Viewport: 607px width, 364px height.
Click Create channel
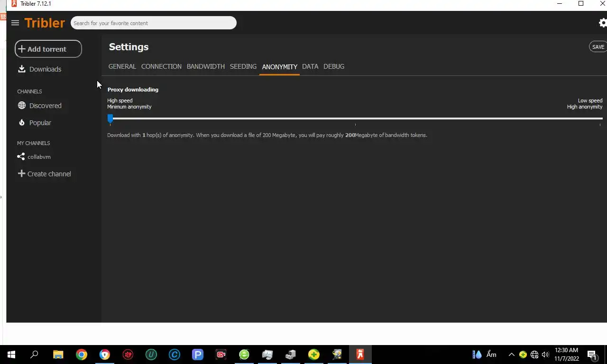45,174
